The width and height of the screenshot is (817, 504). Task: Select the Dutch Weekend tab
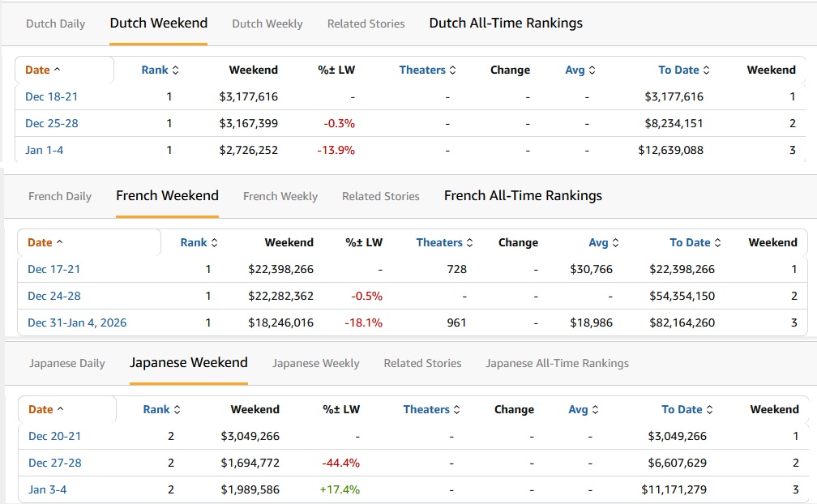[158, 23]
